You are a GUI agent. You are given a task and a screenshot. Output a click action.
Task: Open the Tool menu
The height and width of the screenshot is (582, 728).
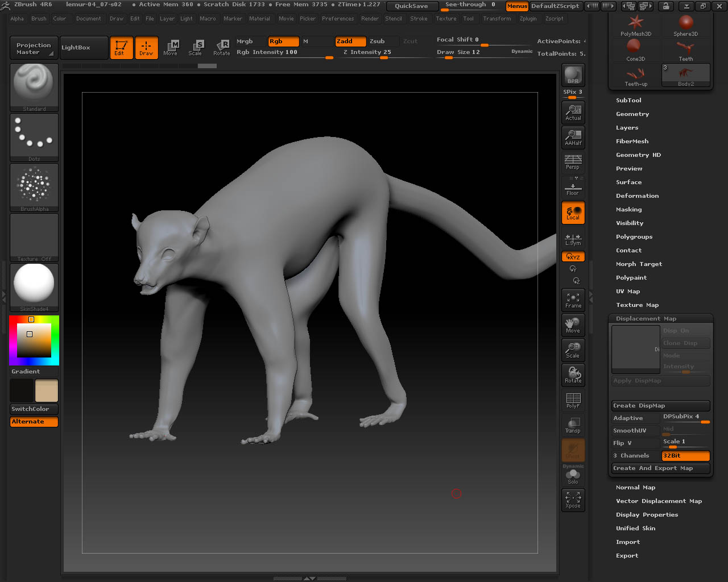click(468, 19)
